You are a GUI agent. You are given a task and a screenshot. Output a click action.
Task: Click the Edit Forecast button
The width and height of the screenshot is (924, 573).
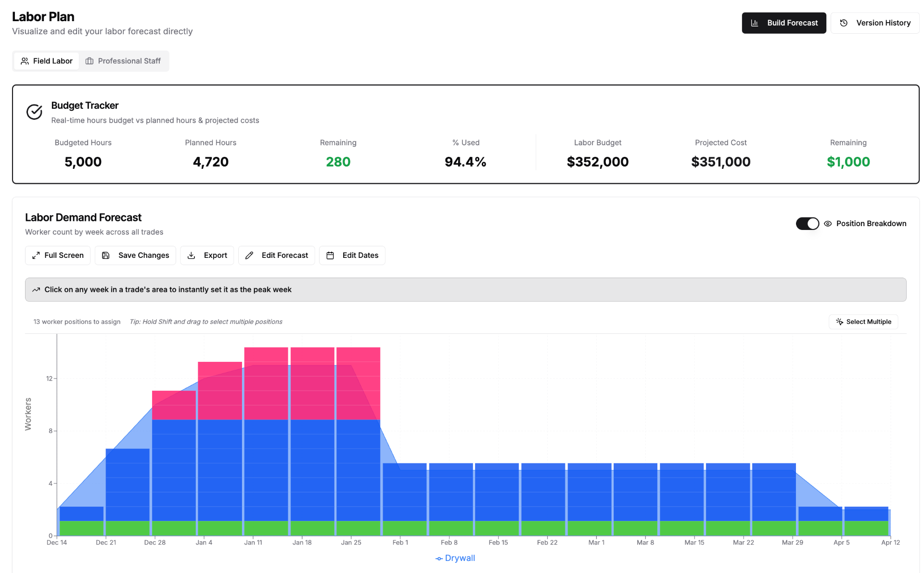[x=276, y=255]
